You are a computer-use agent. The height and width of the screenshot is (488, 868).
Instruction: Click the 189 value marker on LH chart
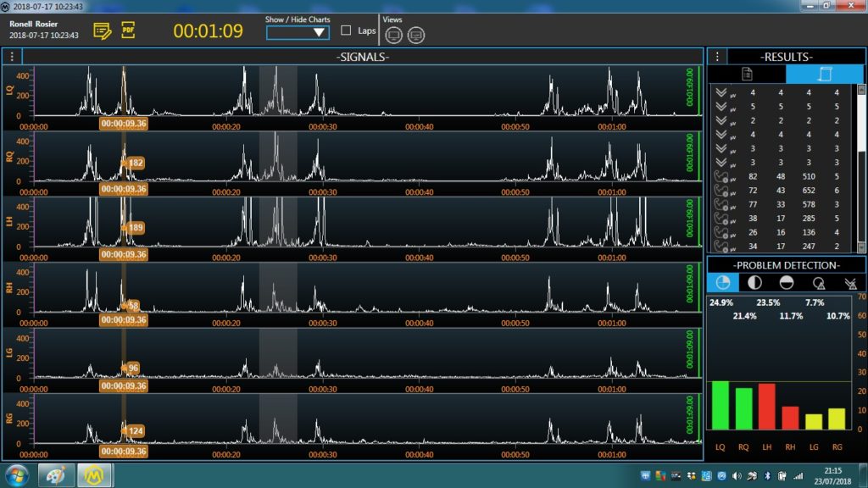click(x=135, y=227)
